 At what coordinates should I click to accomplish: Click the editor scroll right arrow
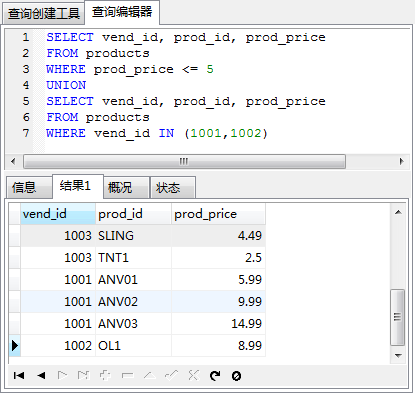[402, 161]
